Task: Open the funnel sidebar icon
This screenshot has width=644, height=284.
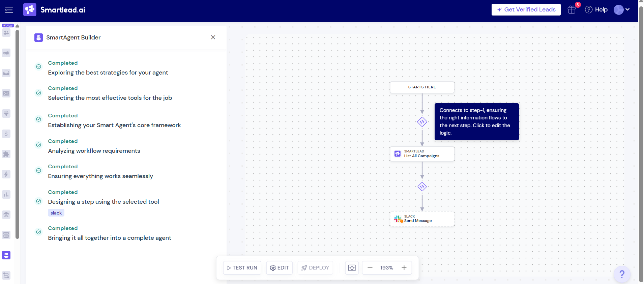Action: tap(6, 114)
